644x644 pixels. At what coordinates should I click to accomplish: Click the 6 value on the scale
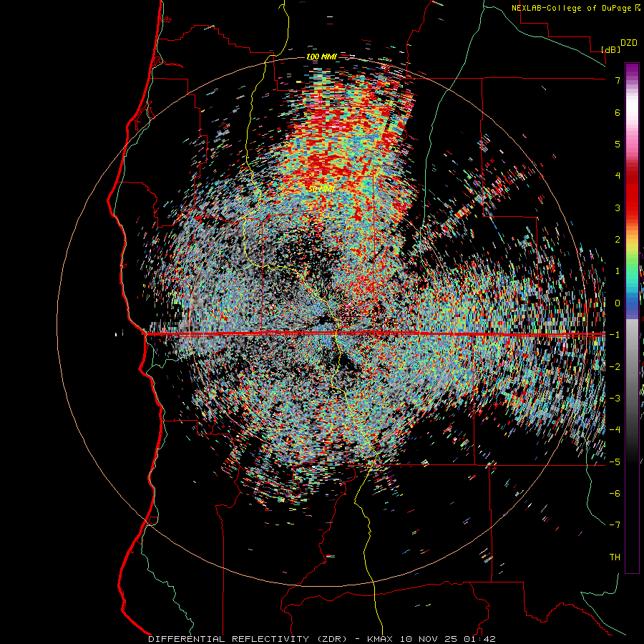click(618, 112)
